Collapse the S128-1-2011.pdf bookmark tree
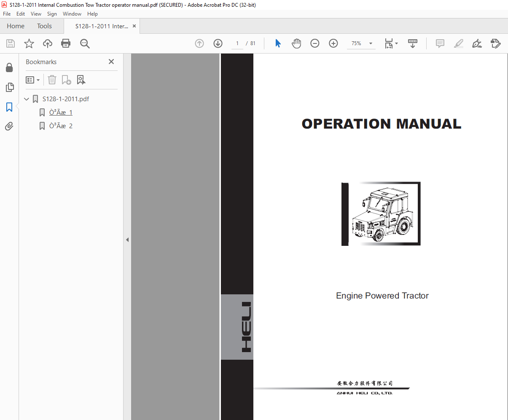 point(27,99)
